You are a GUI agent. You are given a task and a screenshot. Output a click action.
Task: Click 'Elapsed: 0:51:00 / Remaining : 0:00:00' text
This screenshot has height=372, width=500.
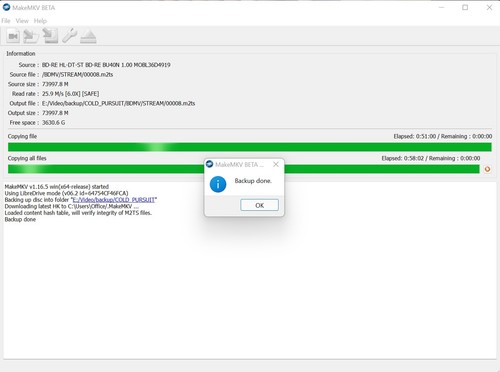(443, 136)
